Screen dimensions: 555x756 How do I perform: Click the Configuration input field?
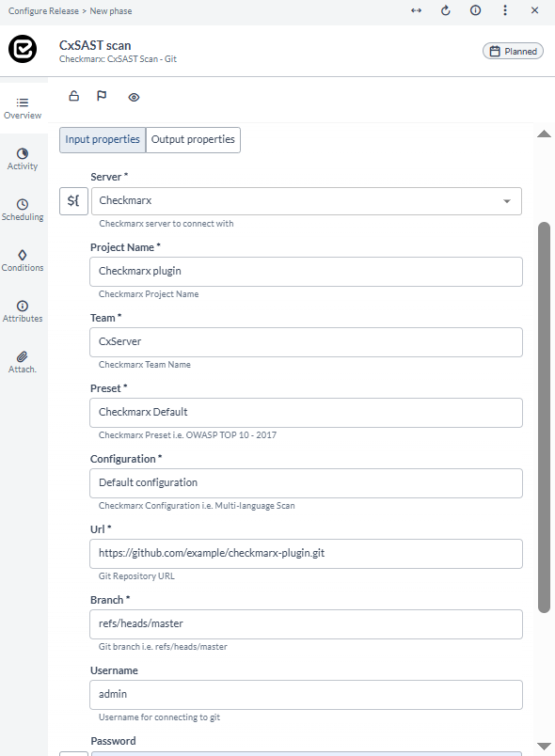click(x=306, y=482)
